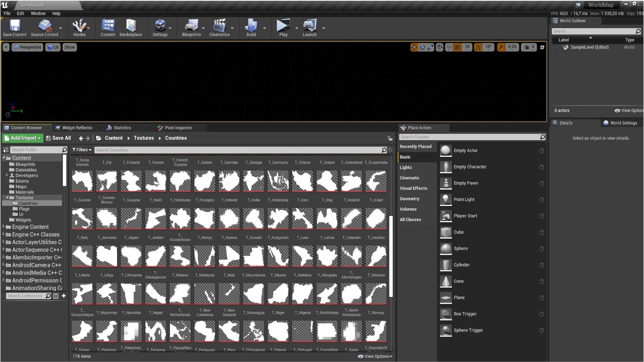Click the Save All button
644x362 pixels.
(x=58, y=138)
